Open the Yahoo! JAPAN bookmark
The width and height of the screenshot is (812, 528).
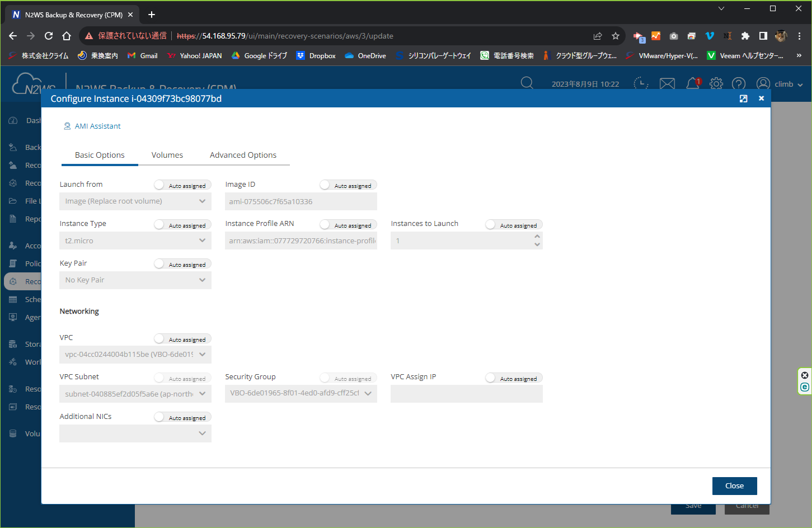195,55
